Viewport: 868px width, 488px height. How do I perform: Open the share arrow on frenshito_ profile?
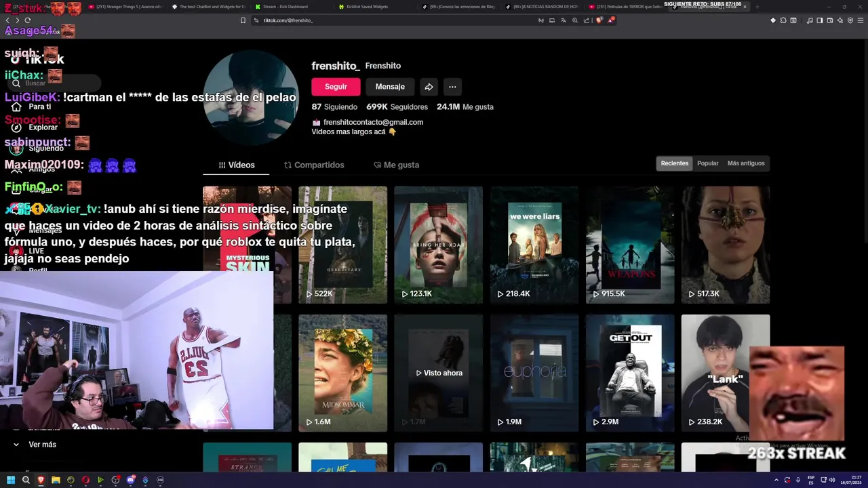coord(429,87)
